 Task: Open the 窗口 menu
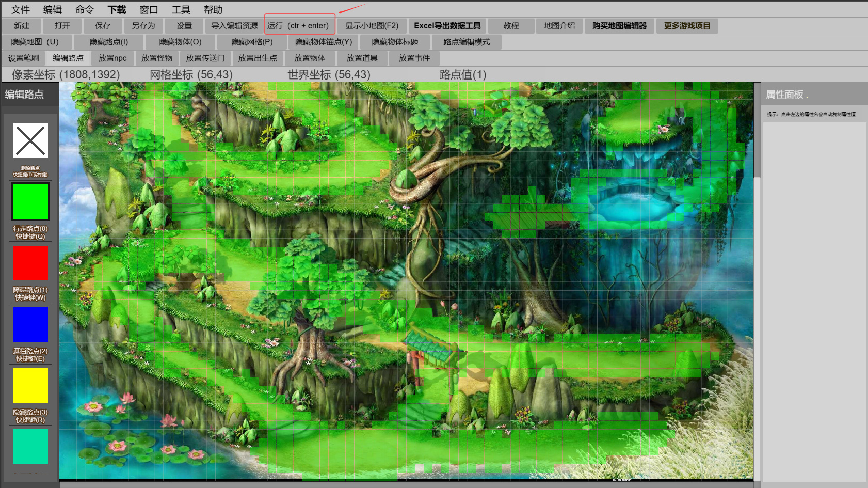click(x=149, y=10)
